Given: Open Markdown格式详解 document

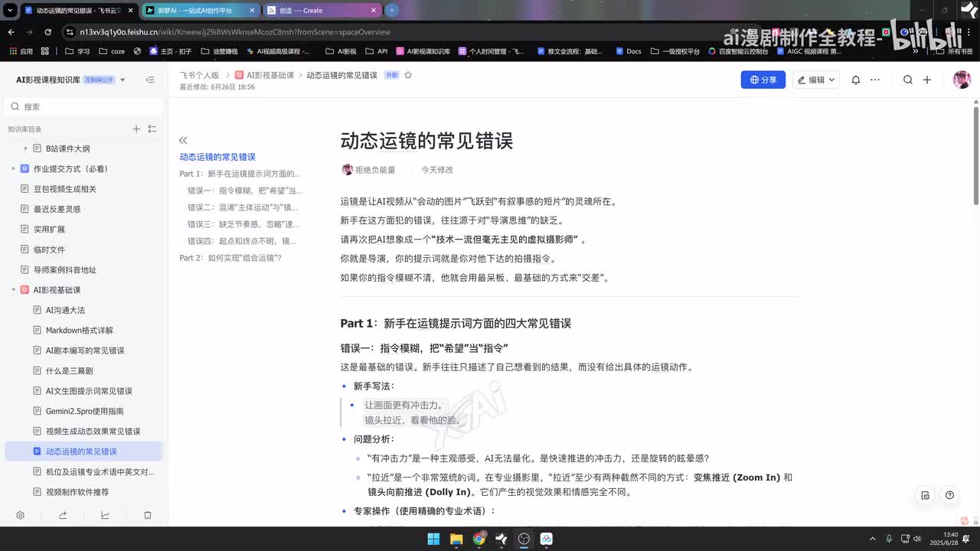Looking at the screenshot, I should click(x=79, y=331).
